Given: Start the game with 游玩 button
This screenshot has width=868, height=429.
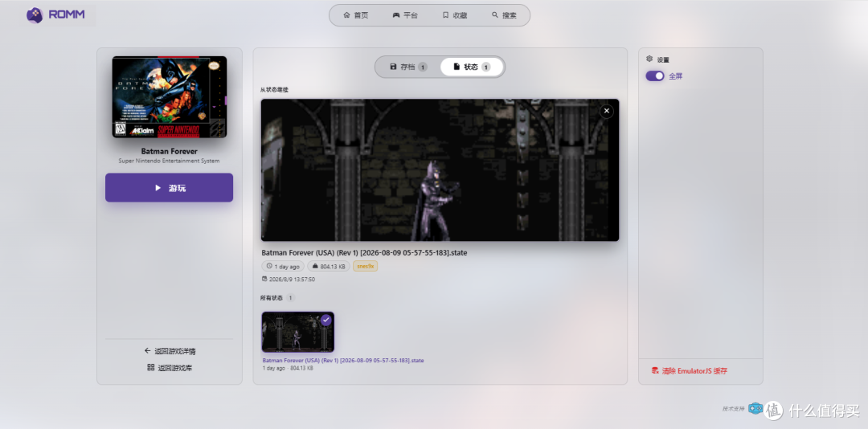Looking at the screenshot, I should pos(169,188).
